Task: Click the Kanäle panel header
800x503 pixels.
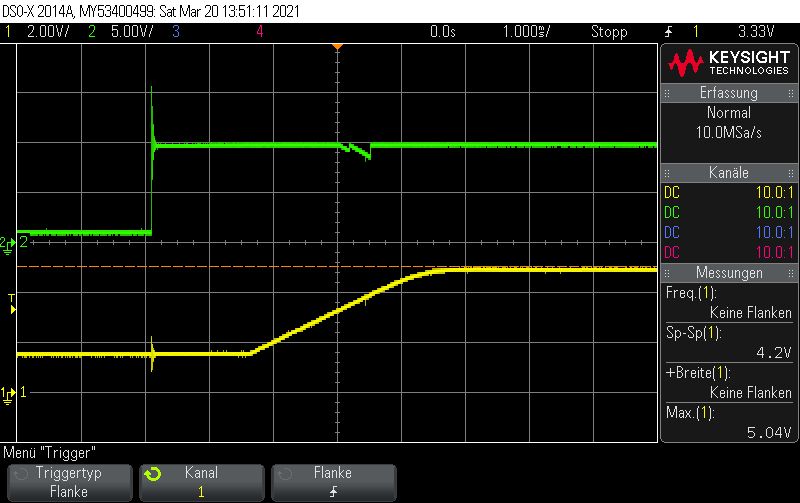Action: tap(729, 173)
